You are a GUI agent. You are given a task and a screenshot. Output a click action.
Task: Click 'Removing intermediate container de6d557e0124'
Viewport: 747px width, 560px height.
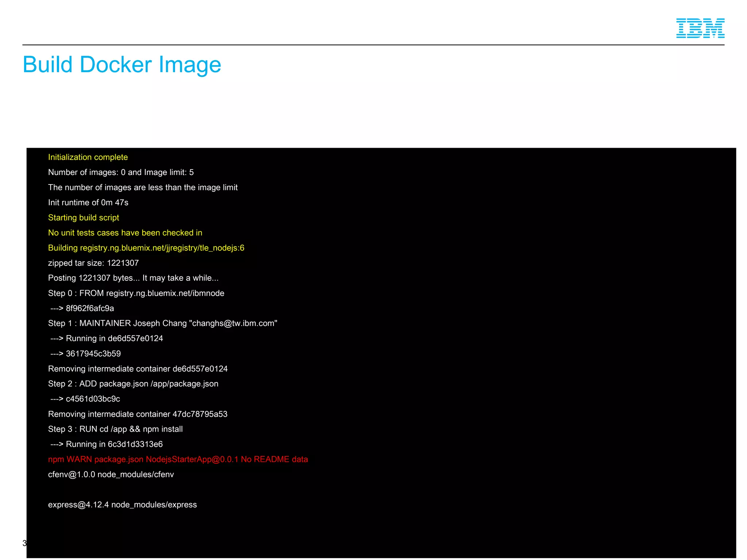coord(138,369)
